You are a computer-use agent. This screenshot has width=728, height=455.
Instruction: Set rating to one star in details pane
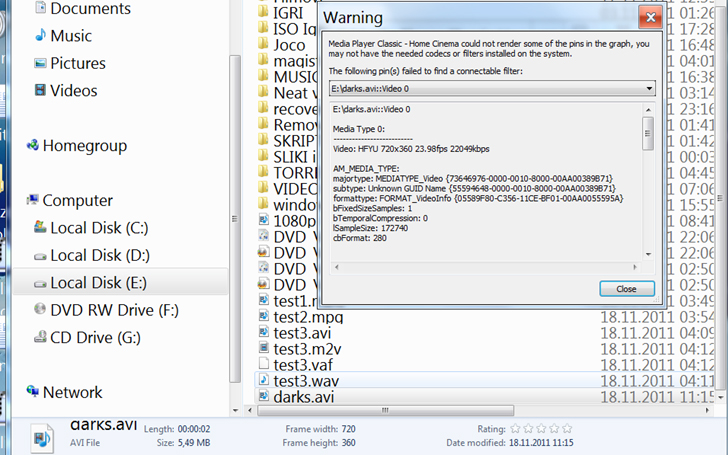coord(515,429)
